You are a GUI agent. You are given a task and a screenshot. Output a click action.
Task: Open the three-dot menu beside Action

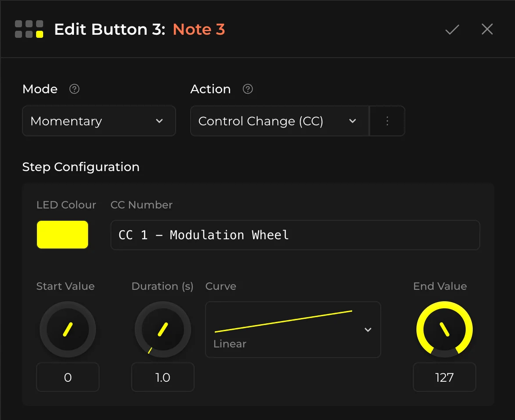pos(387,121)
